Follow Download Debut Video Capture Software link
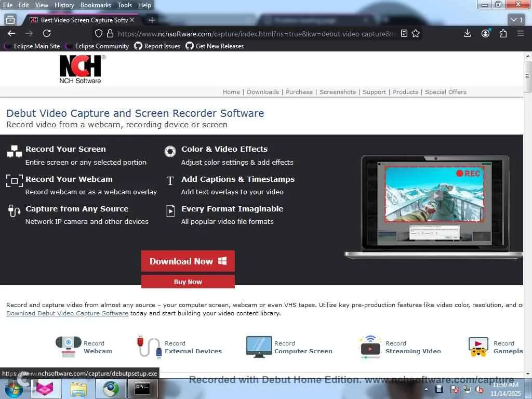532x399 pixels. click(67, 313)
